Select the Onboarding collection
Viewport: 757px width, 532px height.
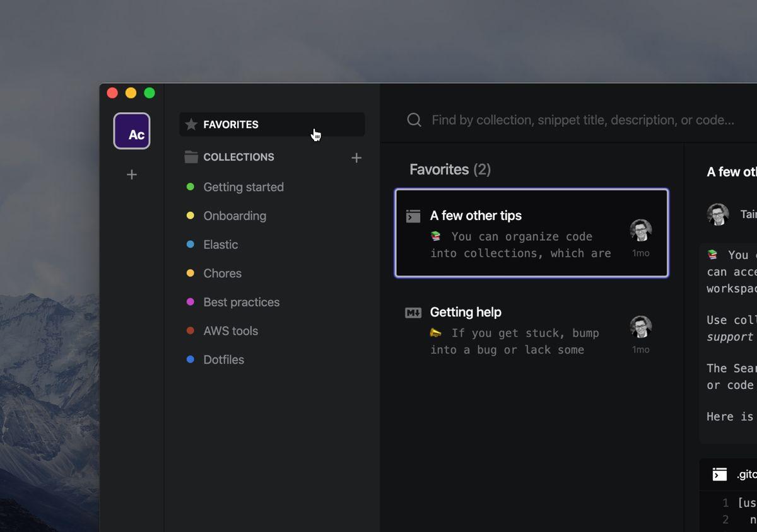click(x=234, y=216)
